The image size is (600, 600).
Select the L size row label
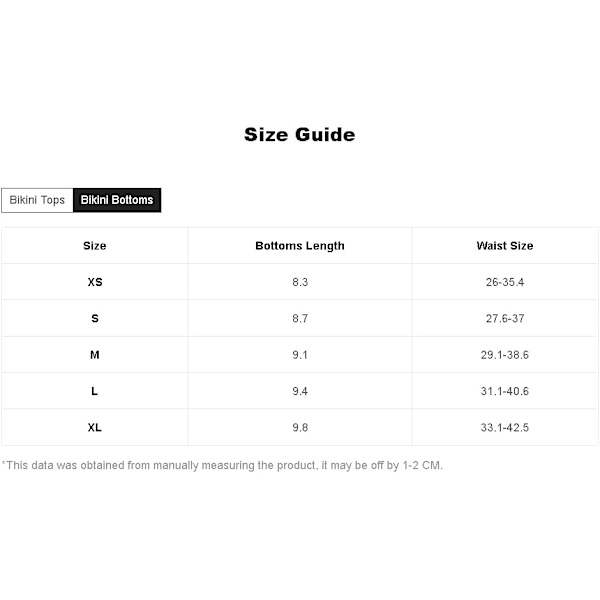click(95, 391)
